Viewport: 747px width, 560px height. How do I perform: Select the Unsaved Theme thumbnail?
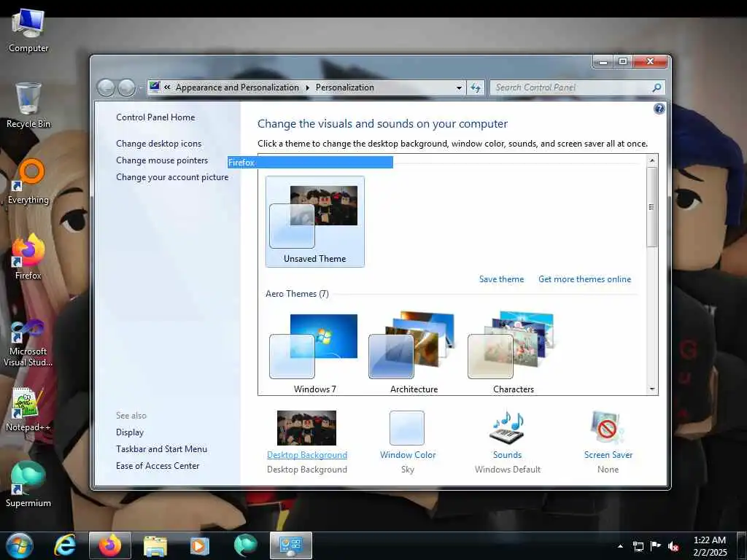coord(315,222)
